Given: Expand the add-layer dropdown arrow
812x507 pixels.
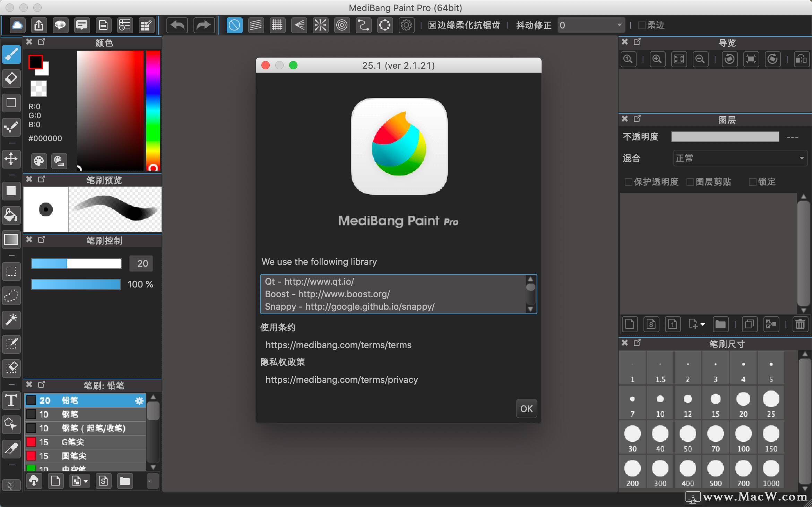Looking at the screenshot, I should click(703, 325).
